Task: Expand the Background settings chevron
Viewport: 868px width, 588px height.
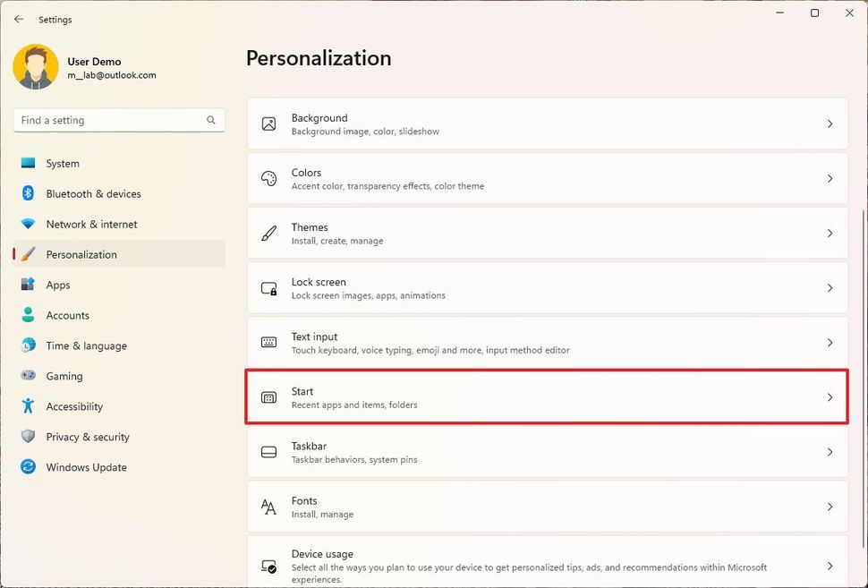Action: click(x=830, y=124)
